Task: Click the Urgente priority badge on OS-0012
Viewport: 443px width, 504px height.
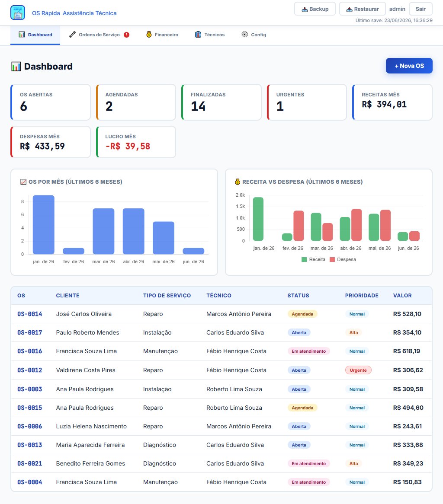Action: click(358, 370)
